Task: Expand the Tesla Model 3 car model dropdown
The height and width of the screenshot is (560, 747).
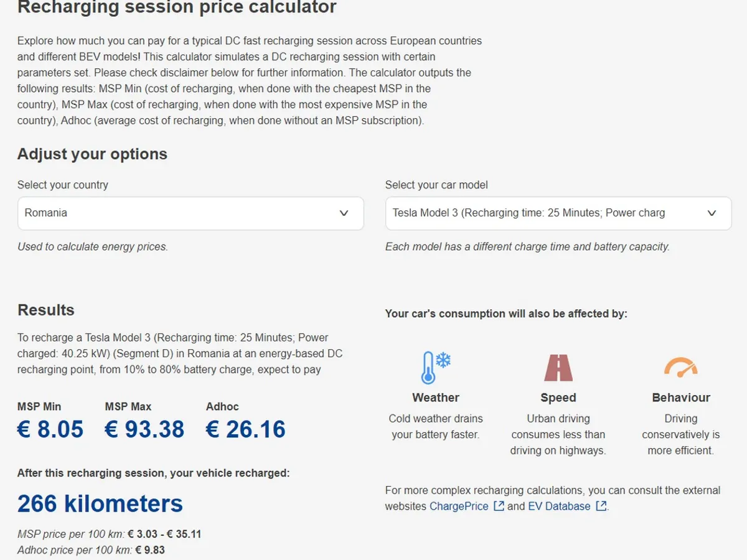Action: [x=558, y=213]
